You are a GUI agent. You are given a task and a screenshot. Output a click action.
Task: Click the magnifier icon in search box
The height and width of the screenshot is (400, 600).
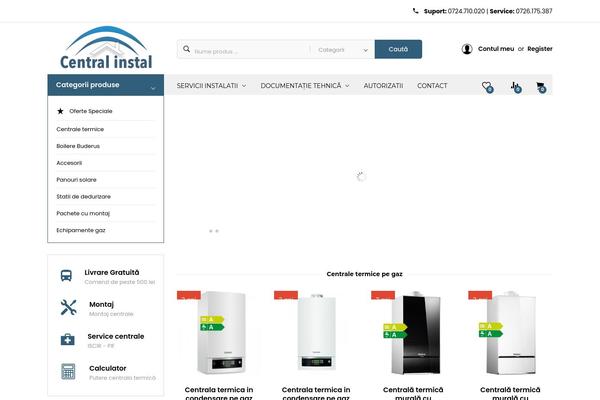point(186,49)
